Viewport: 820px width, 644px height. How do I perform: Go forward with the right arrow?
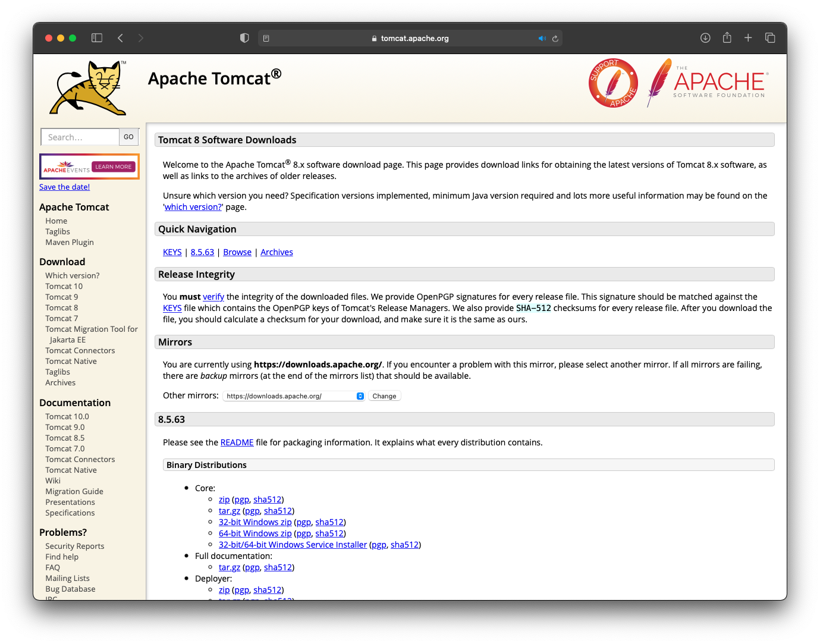(141, 38)
